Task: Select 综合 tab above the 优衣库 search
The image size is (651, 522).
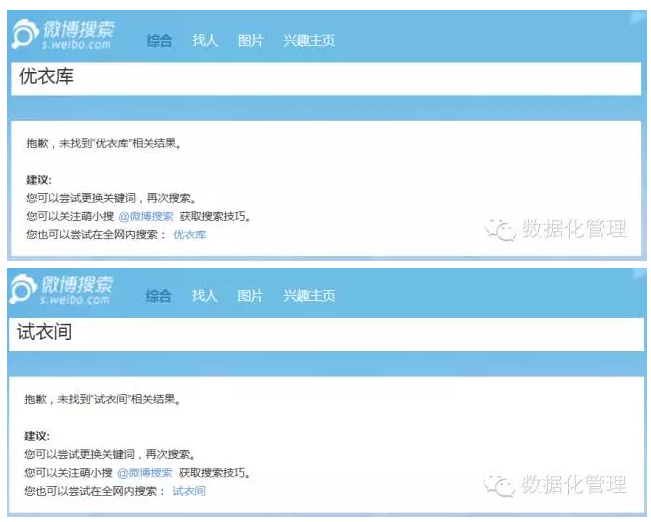Action: tap(159, 40)
